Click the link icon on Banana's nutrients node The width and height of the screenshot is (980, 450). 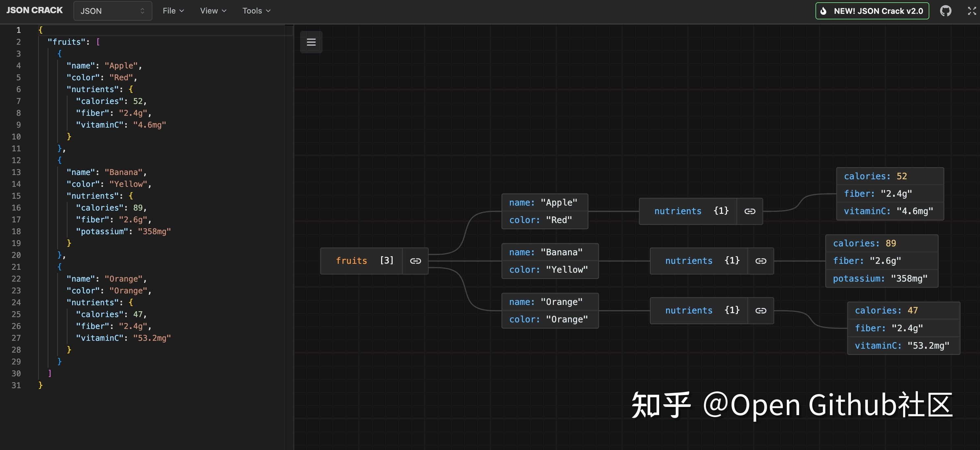tap(761, 261)
